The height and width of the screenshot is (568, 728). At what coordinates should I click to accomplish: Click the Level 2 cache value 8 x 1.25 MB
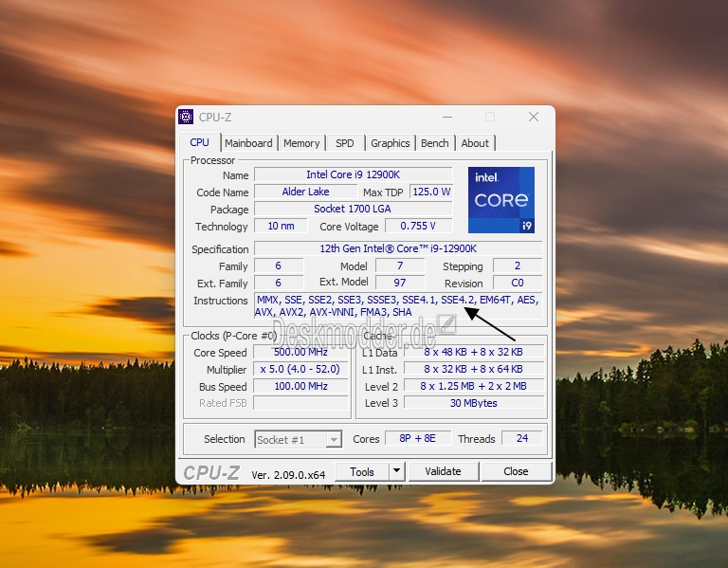474,386
